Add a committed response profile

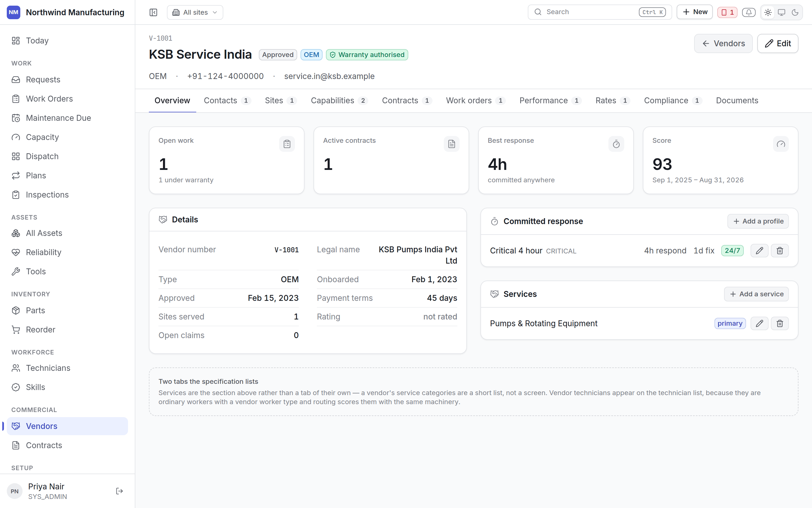click(758, 222)
